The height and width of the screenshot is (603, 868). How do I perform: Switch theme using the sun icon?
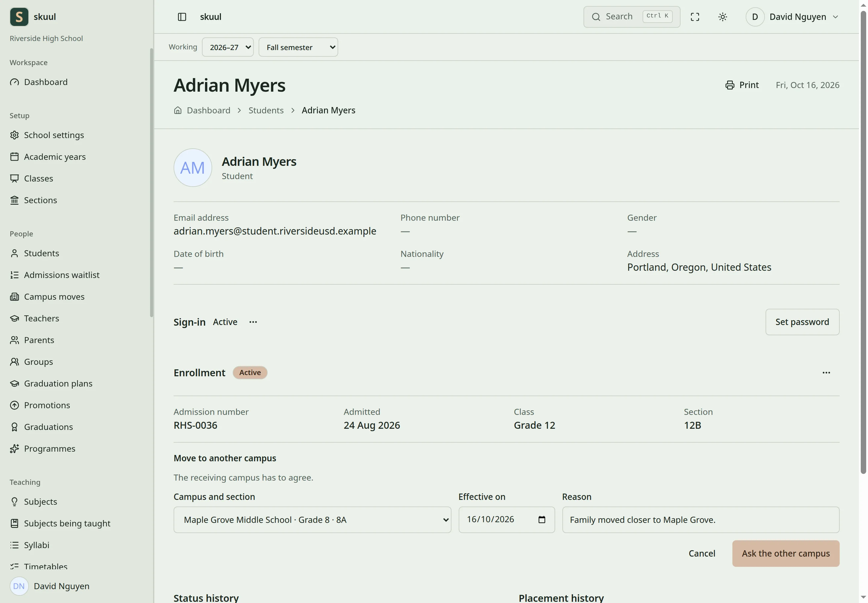[x=722, y=17]
